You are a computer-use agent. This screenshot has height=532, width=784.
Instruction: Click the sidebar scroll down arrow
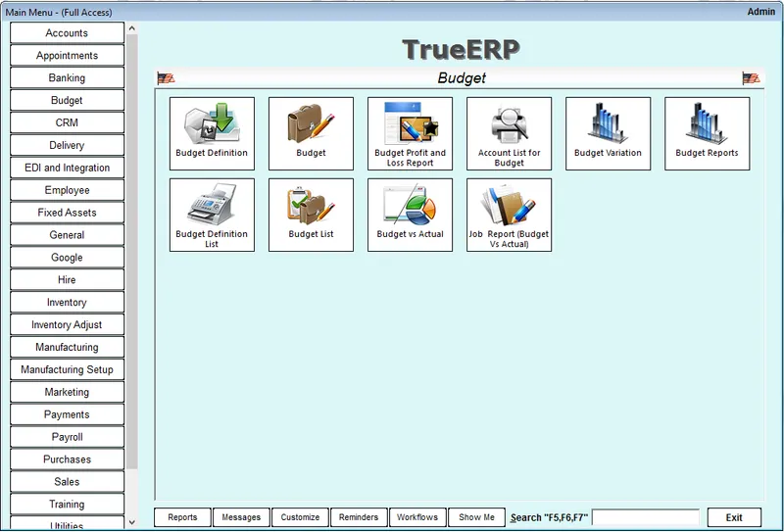coord(132,522)
